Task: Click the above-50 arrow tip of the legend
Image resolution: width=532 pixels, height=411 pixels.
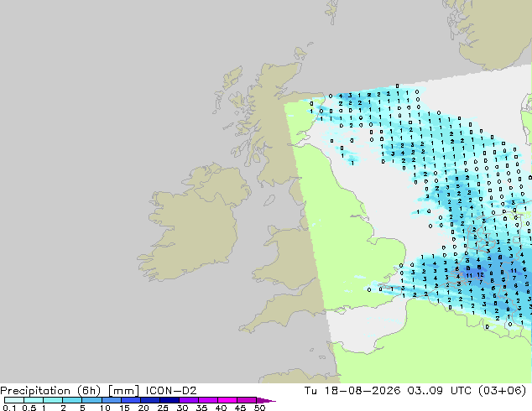Action: click(266, 400)
